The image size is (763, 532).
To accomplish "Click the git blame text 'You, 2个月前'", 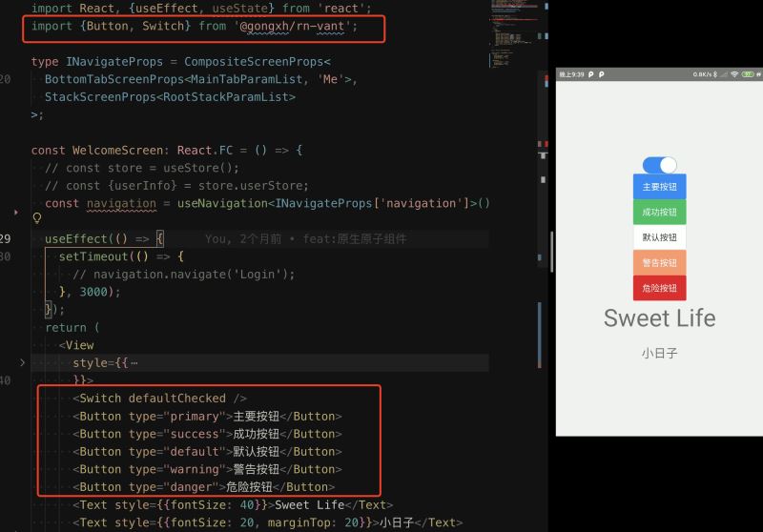I will pos(243,238).
